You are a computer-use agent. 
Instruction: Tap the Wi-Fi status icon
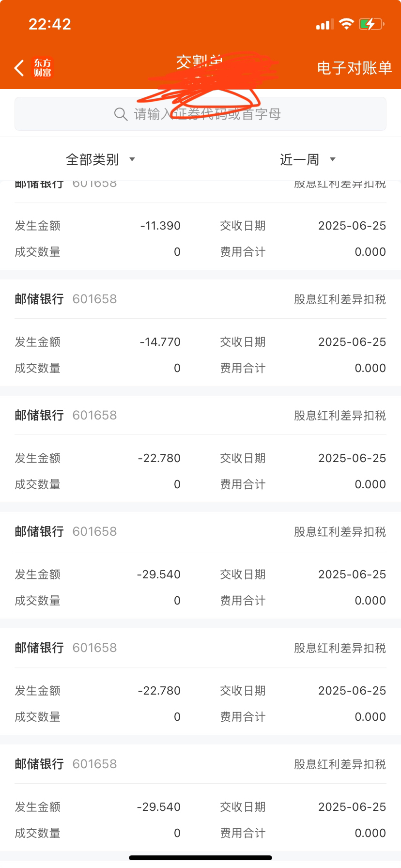tap(346, 24)
